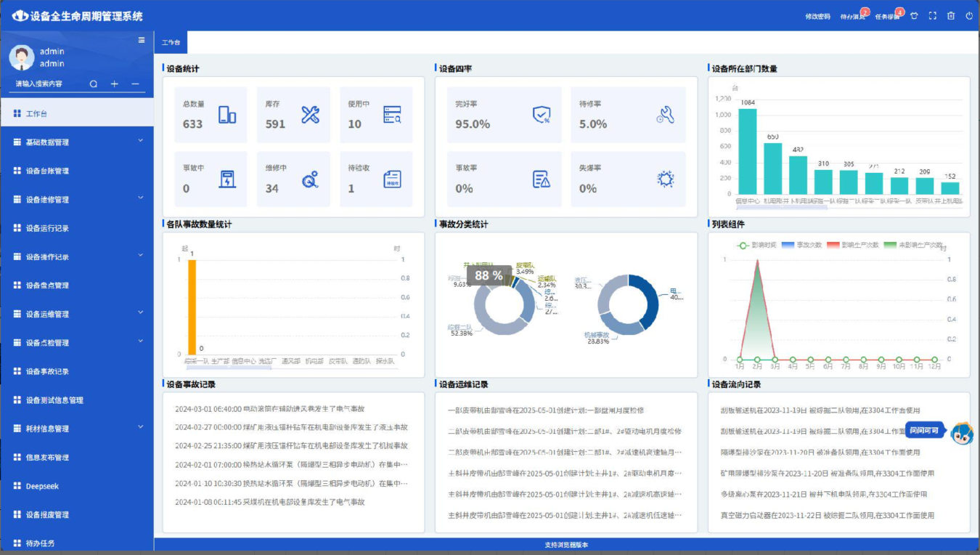Toggle fullscreen mode icon in the header

(x=933, y=16)
